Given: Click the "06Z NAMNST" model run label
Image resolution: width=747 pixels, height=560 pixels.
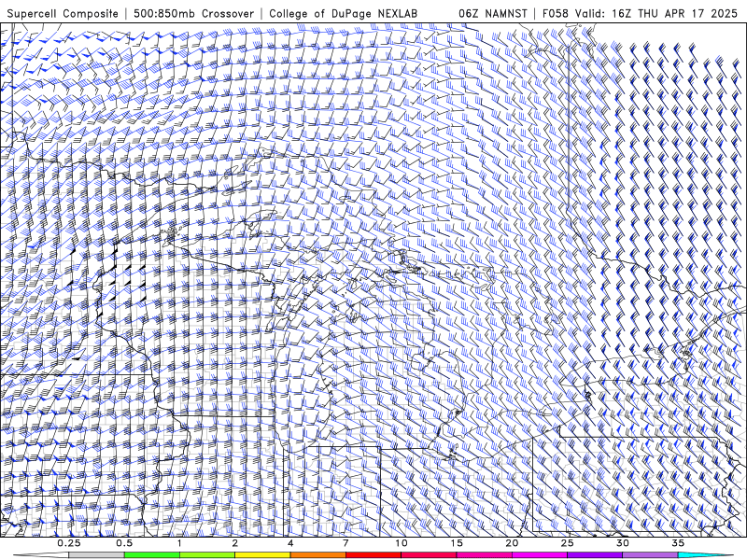Looking at the screenshot, I should tap(493, 13).
